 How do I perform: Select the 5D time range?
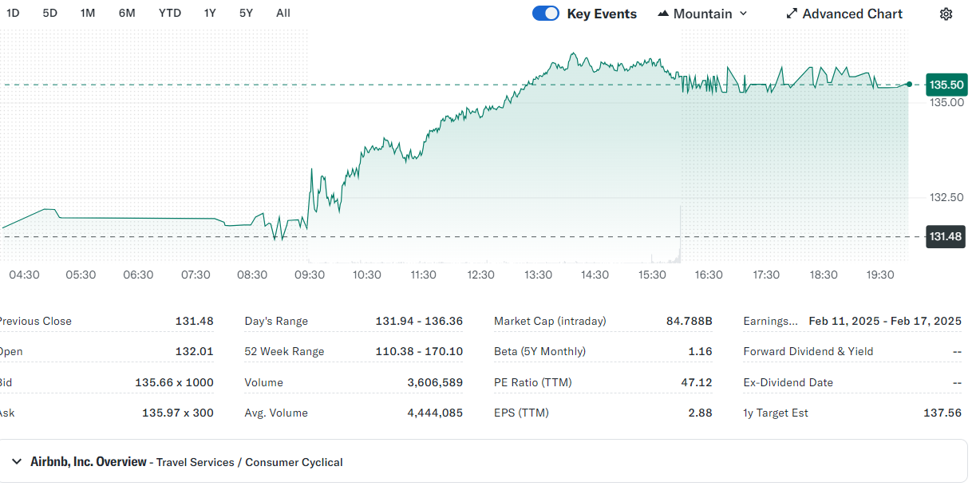click(x=50, y=13)
